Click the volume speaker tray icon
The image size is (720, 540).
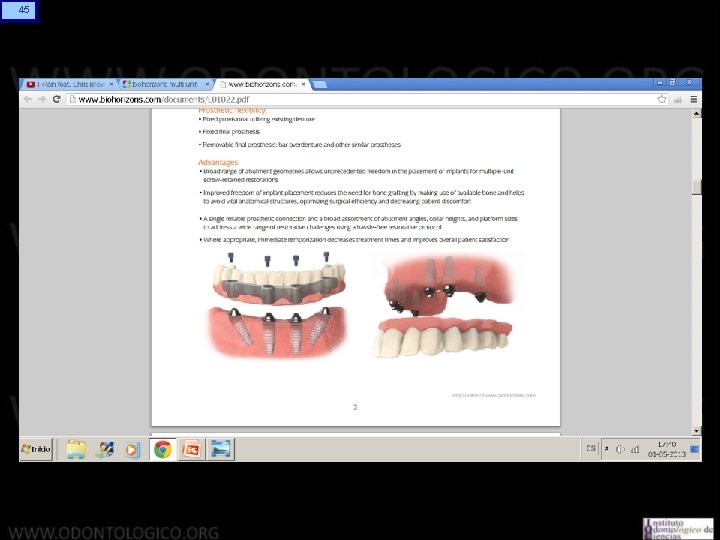pyautogui.click(x=620, y=450)
